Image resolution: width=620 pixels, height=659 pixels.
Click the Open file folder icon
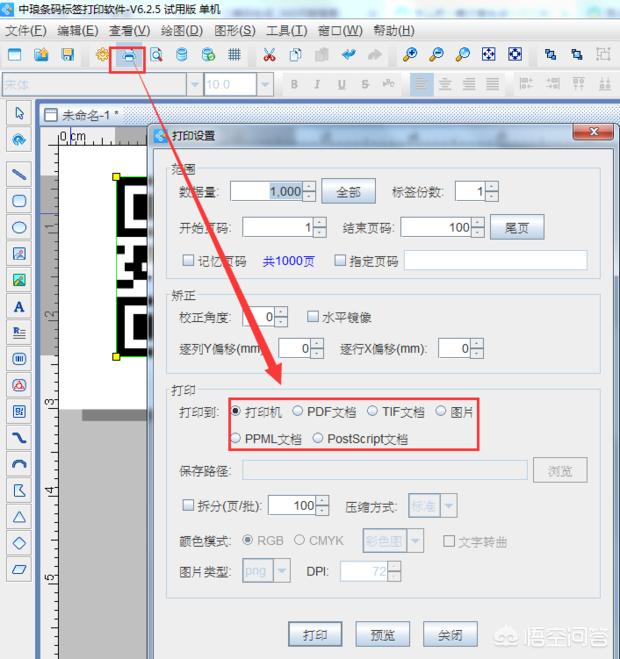[x=41, y=55]
